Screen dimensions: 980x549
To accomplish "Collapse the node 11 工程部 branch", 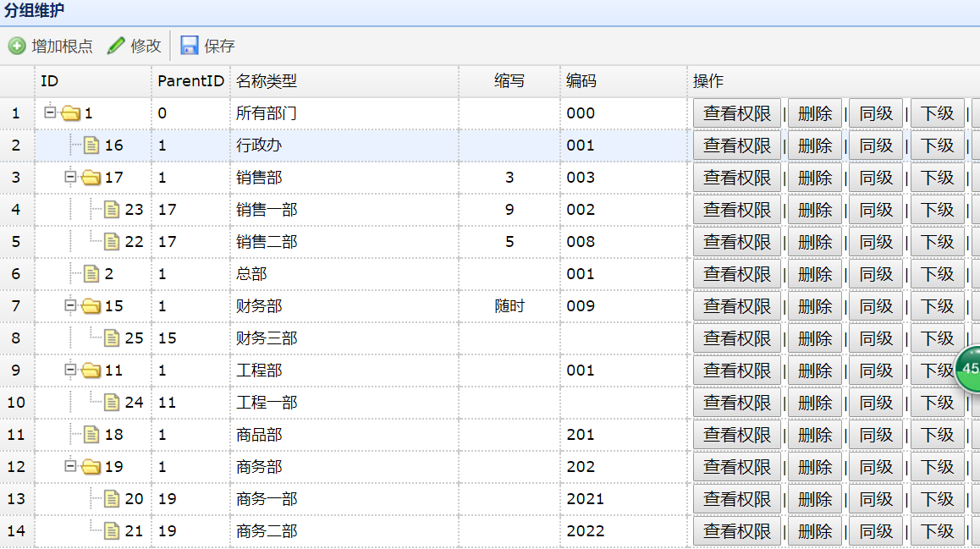I will (71, 370).
